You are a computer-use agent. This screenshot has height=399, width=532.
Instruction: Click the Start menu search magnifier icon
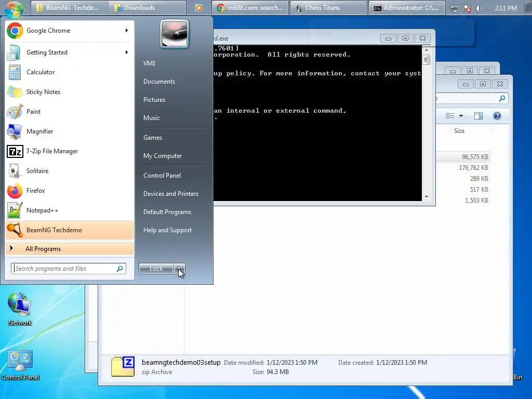[120, 269]
